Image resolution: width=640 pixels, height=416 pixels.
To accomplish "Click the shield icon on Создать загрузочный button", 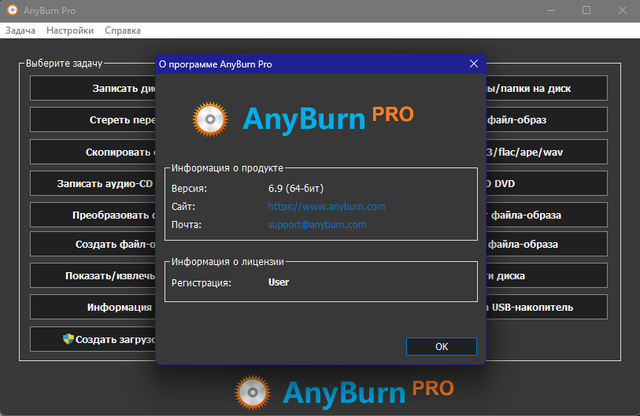I will pos(68,339).
